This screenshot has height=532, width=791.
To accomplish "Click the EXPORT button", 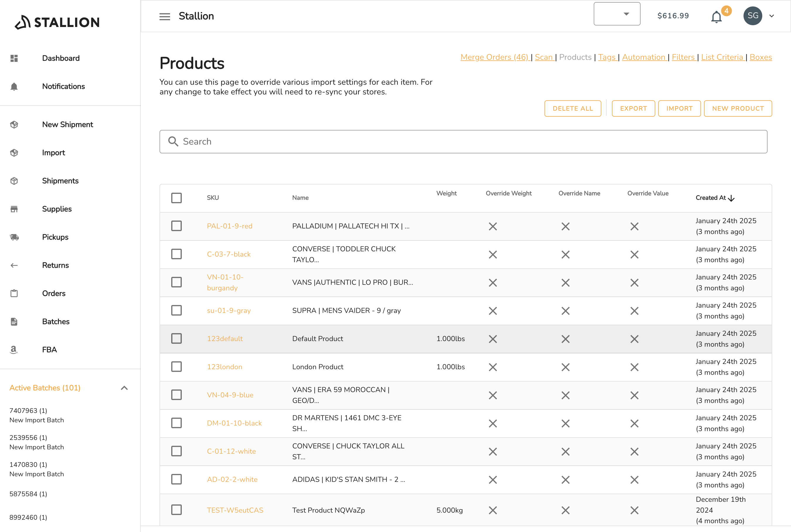I will [633, 109].
